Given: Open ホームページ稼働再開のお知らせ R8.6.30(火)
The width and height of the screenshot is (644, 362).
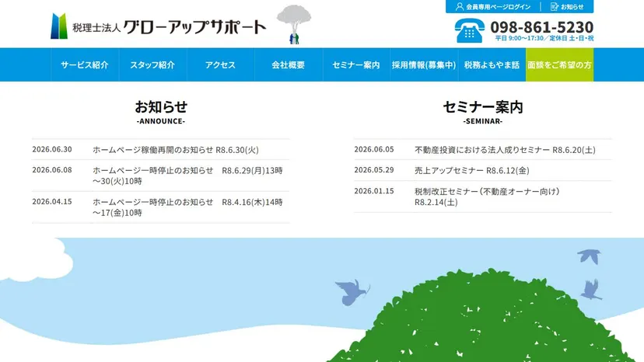Looking at the screenshot, I should coord(175,150).
